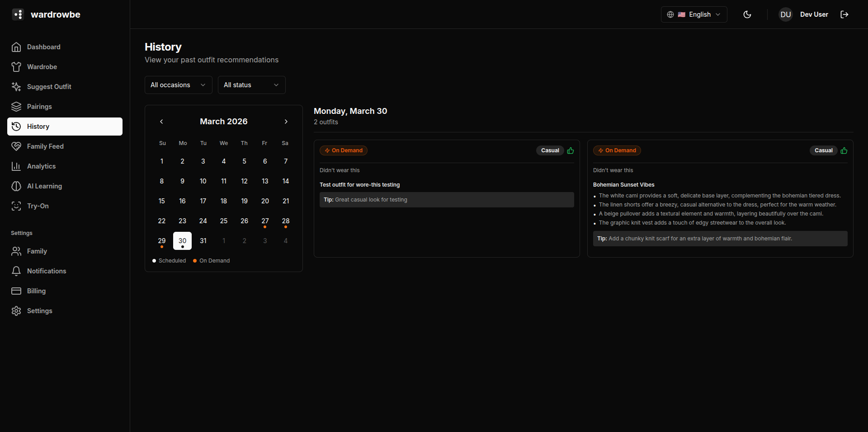Open the English language selector

(x=693, y=14)
